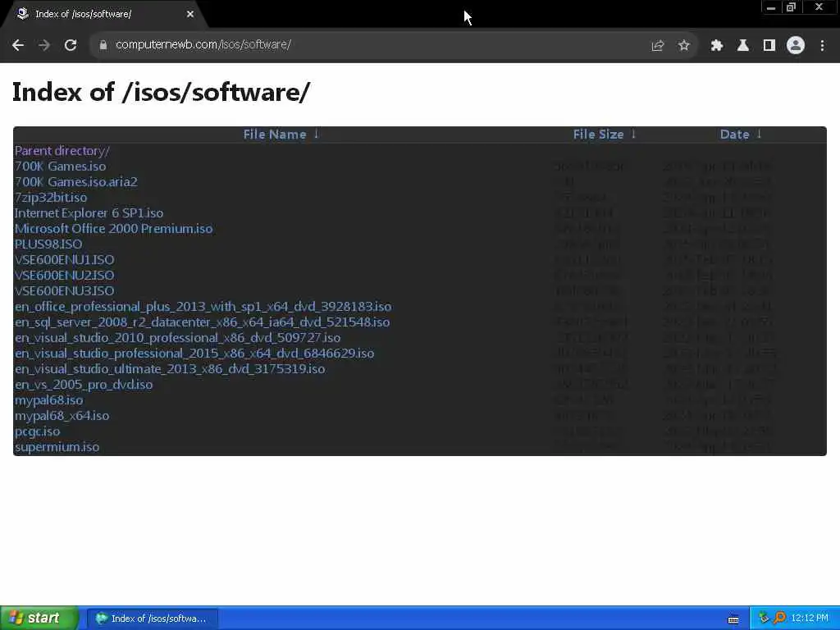Click the system tray magnifier icon

779,619
